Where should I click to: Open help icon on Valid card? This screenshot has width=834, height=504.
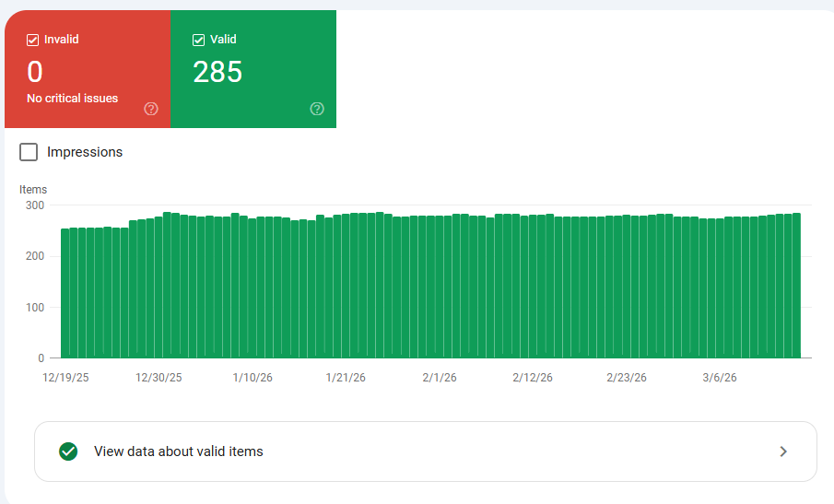pos(317,109)
